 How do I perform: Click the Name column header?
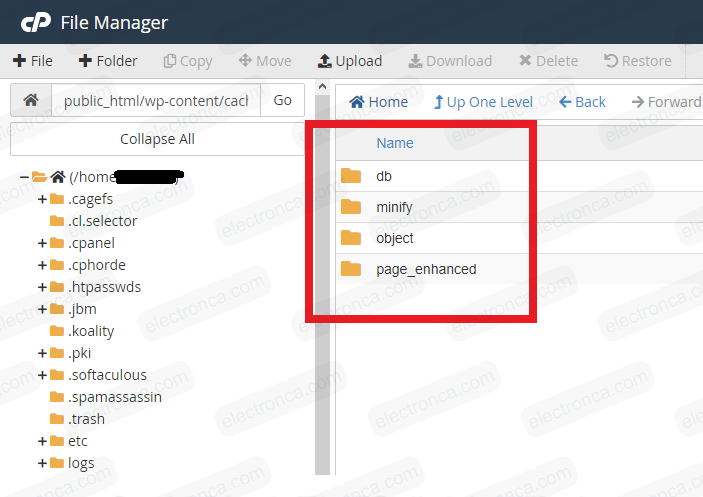395,143
